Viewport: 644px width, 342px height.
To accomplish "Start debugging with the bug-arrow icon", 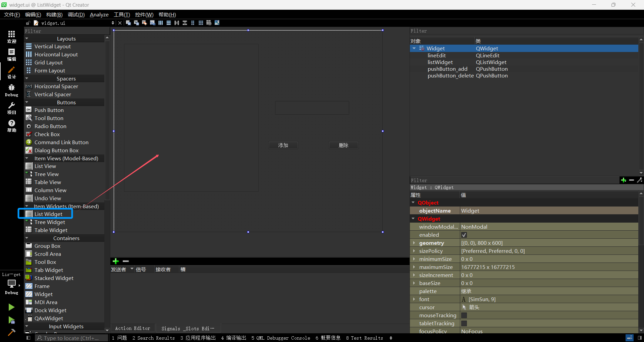I will 11,320.
